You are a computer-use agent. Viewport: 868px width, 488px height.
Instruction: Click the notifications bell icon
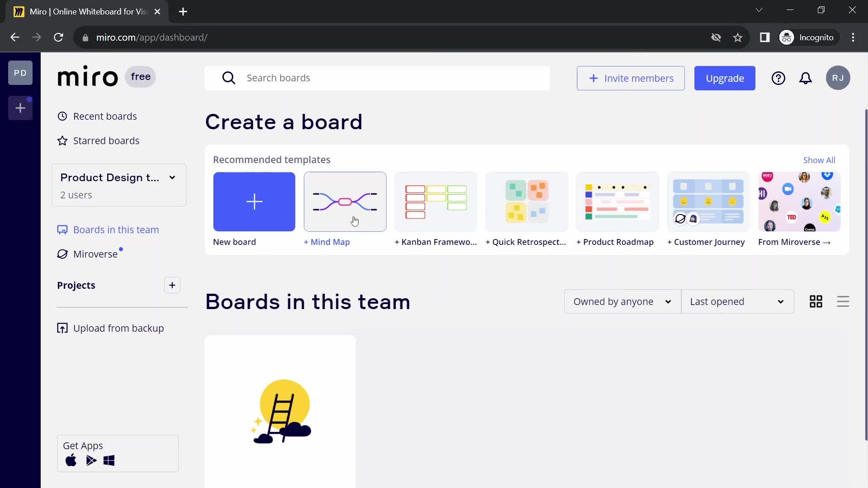coord(806,78)
